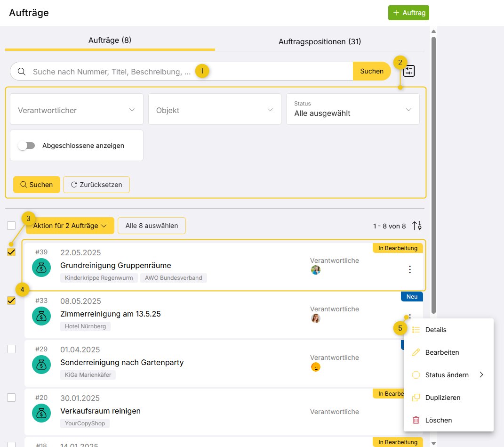504x447 pixels.
Task: Click money bag icon of order #20
Action: 41,413
